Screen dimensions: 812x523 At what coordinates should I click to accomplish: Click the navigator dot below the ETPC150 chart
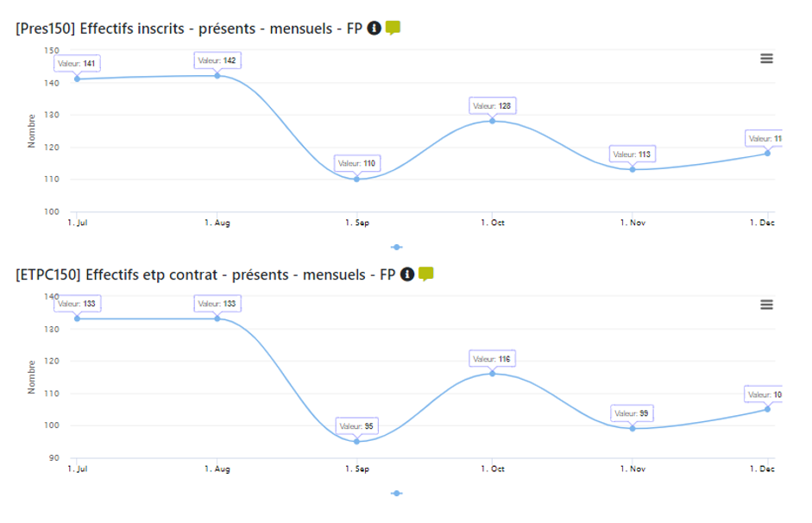[x=398, y=495]
